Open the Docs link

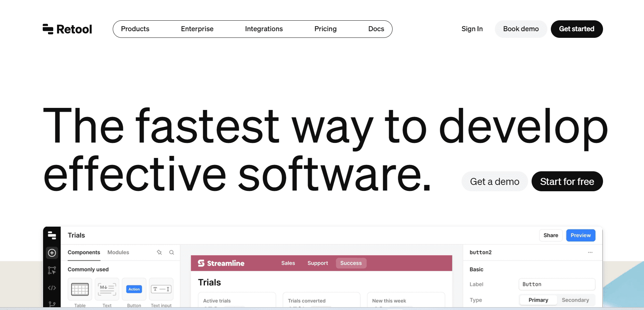[x=376, y=29]
